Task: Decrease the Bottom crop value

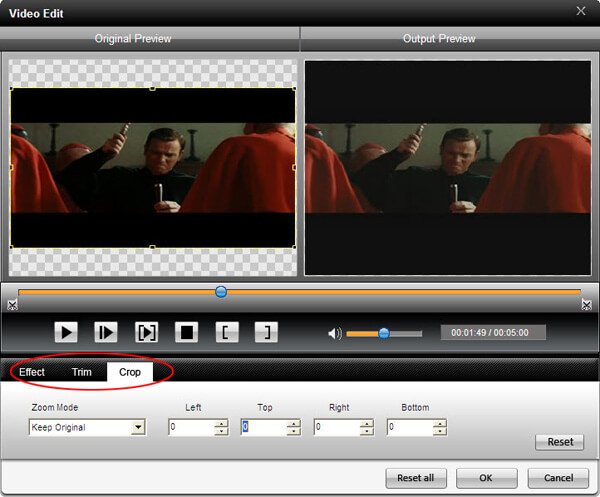Action: (x=440, y=431)
